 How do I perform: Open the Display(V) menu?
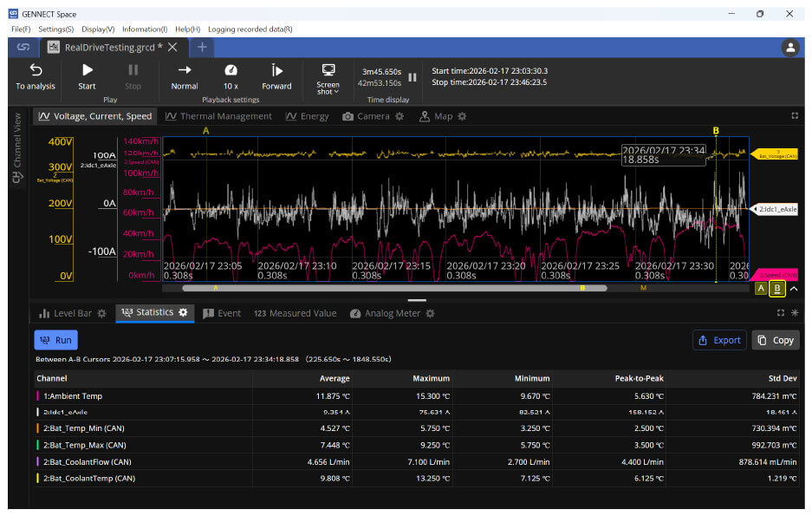98,29
